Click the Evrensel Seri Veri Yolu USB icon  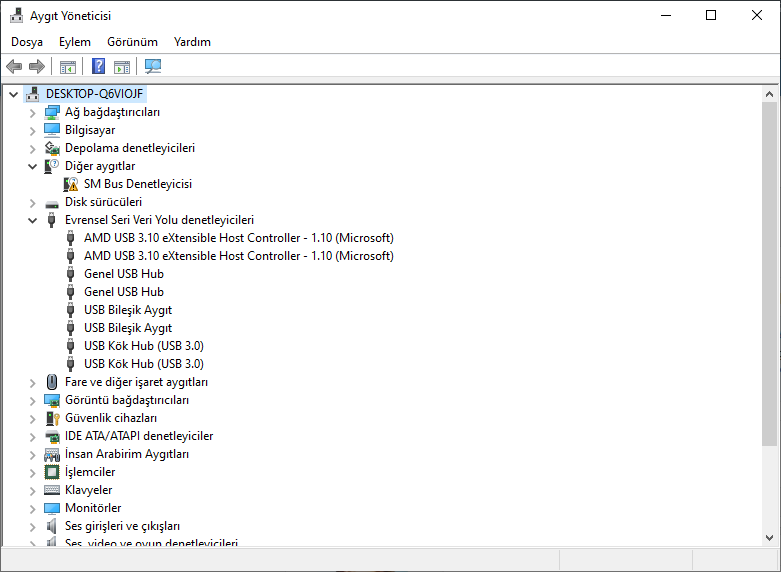(x=51, y=220)
